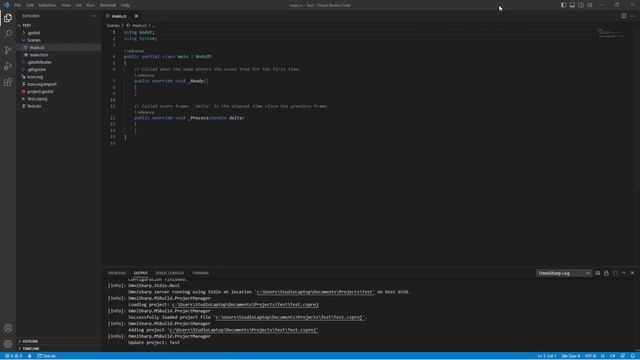Click errors and warnings count in status bar
This screenshot has height=360, width=640.
coord(13,356)
